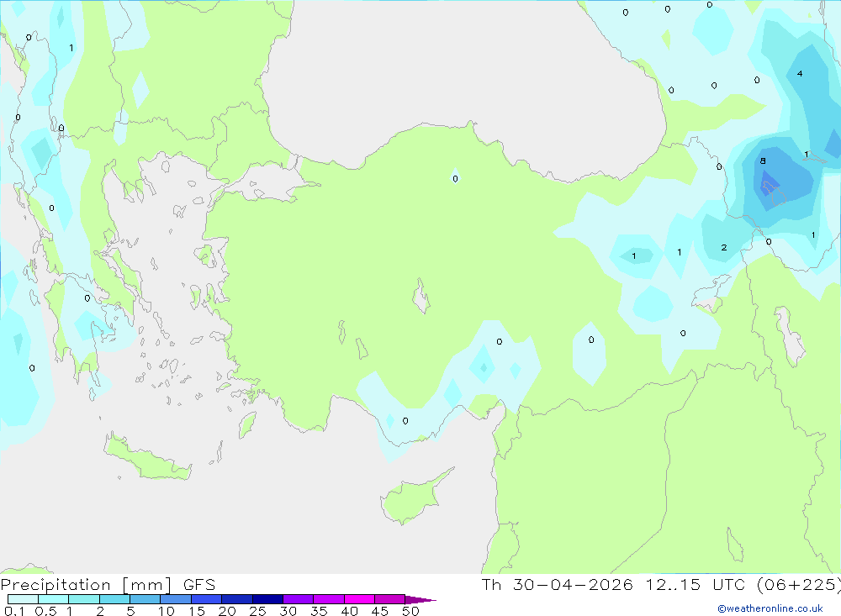
Task: Click the 0.5–1 mm legend color segment
Action: (53, 599)
